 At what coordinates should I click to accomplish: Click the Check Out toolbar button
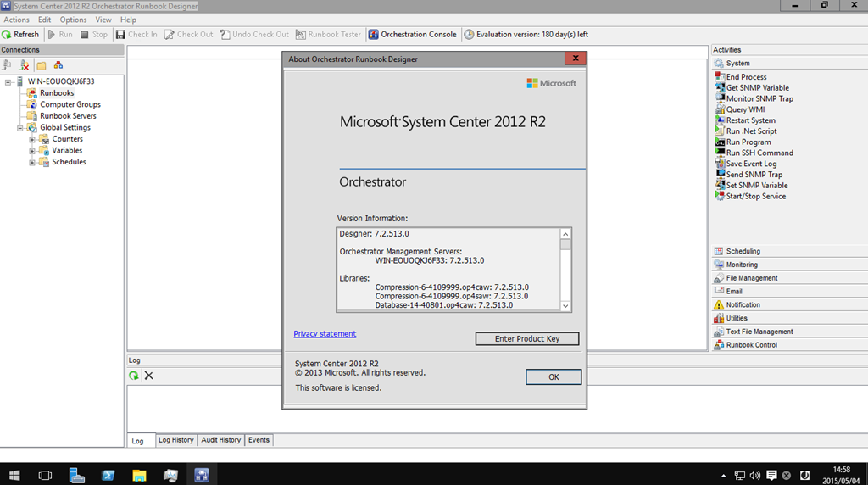click(189, 34)
